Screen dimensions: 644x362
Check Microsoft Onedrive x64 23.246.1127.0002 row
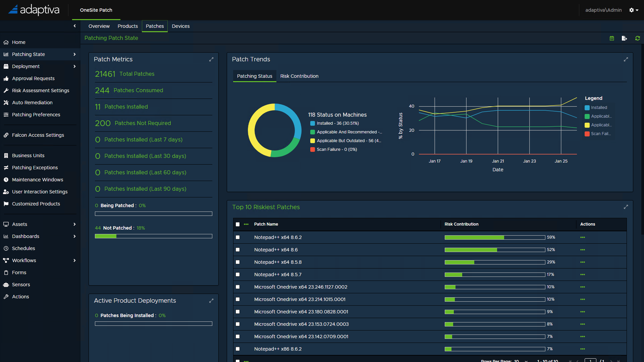tap(238, 287)
